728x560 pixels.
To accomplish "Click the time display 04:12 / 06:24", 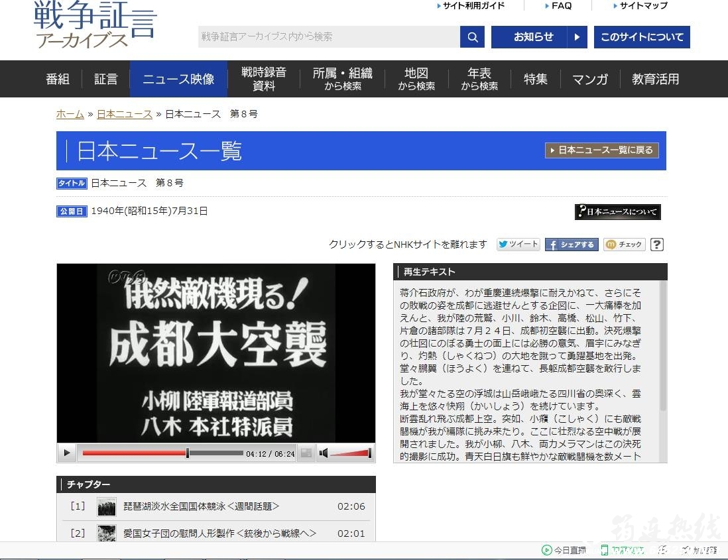I will pyautogui.click(x=271, y=454).
